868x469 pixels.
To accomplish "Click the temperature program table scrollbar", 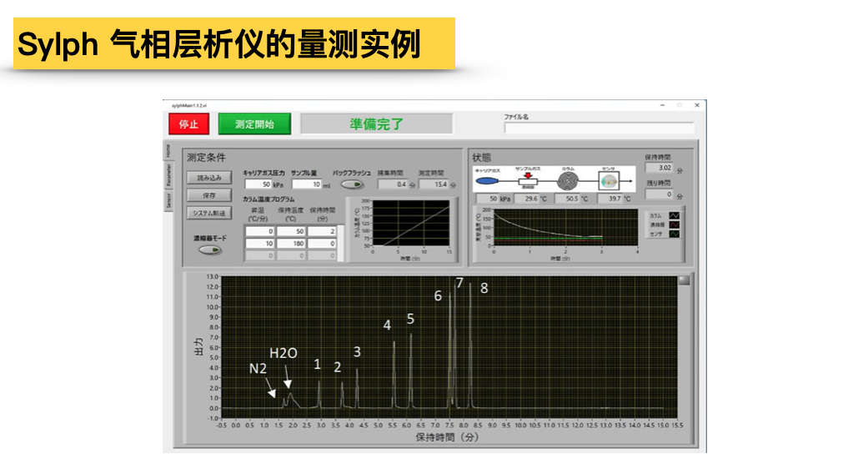I will coord(341,243).
